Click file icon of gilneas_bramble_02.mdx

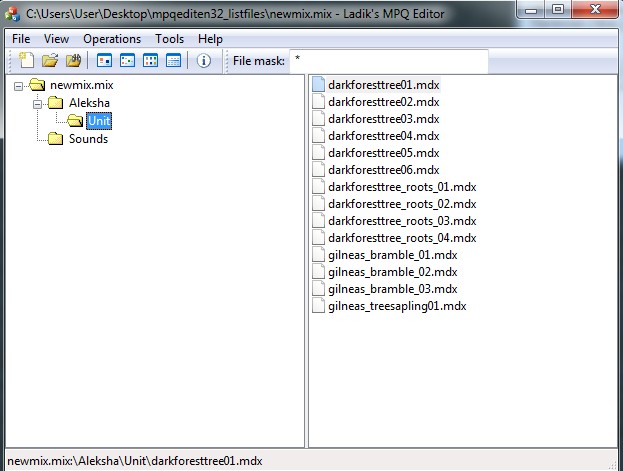pos(318,272)
